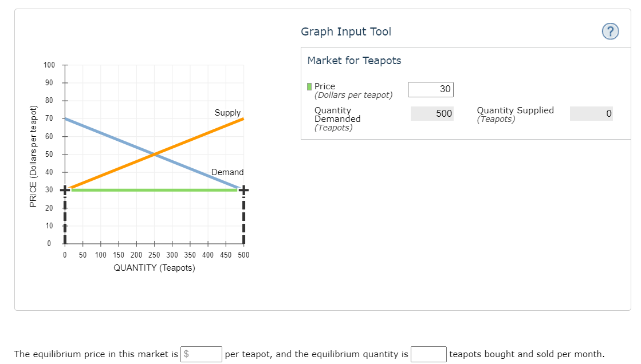Click the Graph Input Tool title
This screenshot has width=641, height=364.
click(346, 31)
